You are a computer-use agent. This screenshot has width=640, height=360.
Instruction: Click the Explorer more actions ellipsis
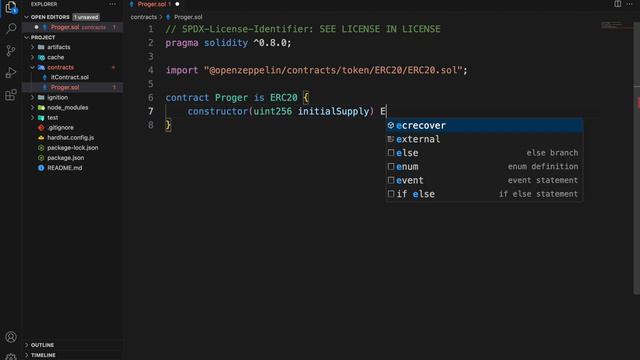(x=112, y=4)
